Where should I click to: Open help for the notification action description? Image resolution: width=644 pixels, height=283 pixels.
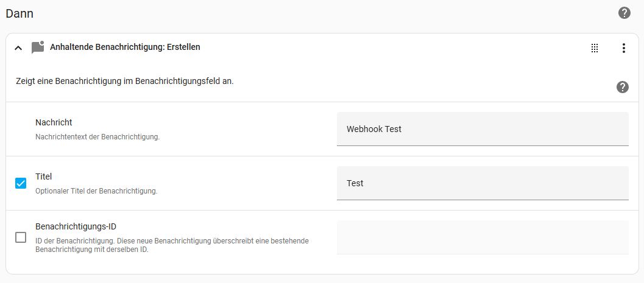tap(623, 87)
